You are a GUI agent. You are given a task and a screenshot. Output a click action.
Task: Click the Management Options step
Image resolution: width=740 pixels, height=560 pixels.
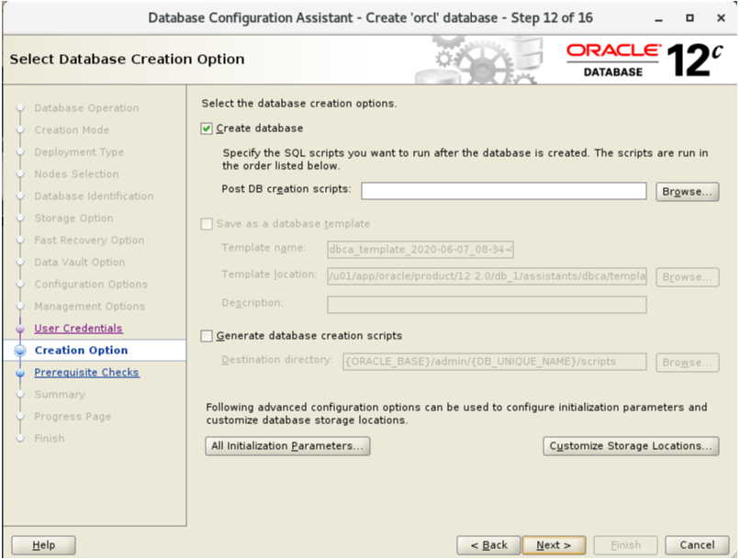[90, 307]
